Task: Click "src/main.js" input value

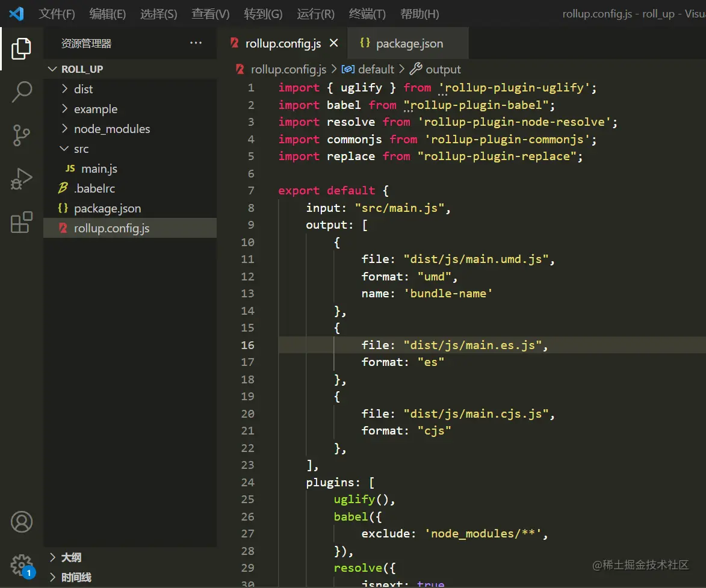Action: 400,208
